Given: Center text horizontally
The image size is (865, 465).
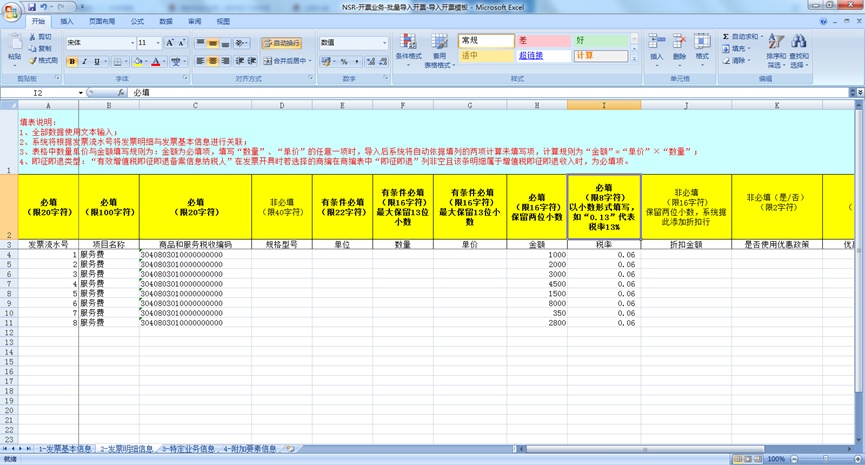Looking at the screenshot, I should 212,61.
